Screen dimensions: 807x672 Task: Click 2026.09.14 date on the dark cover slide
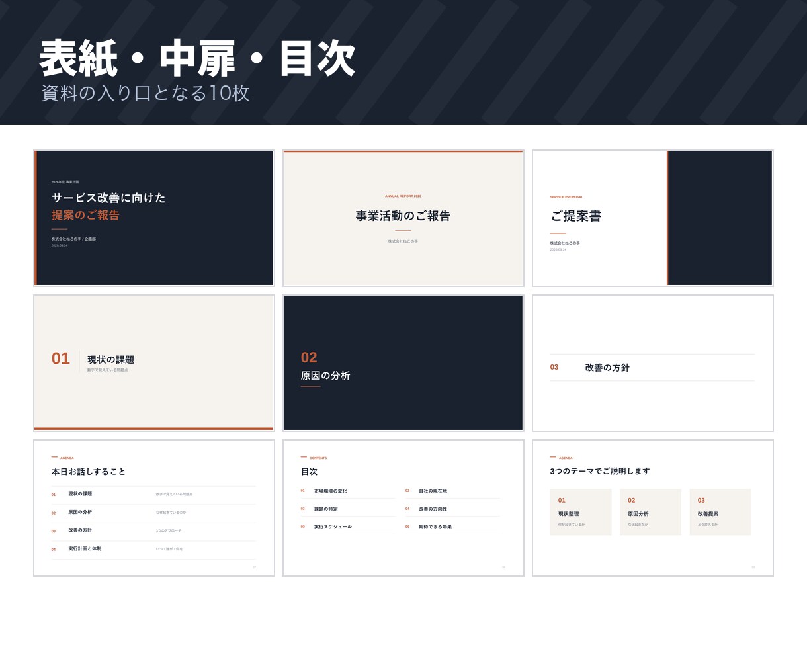(x=60, y=245)
